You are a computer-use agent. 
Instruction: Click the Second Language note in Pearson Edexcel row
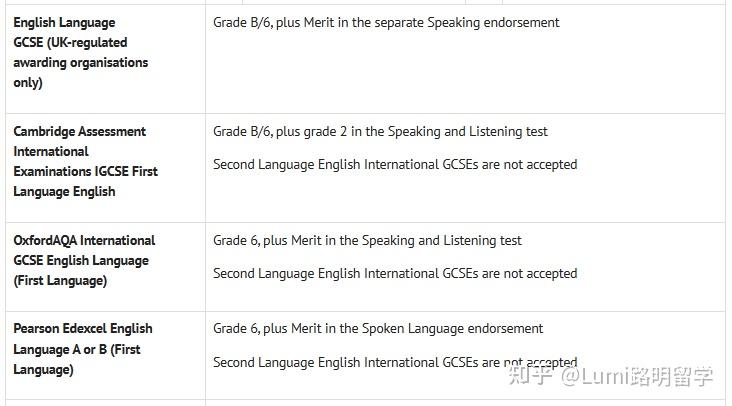395,362
